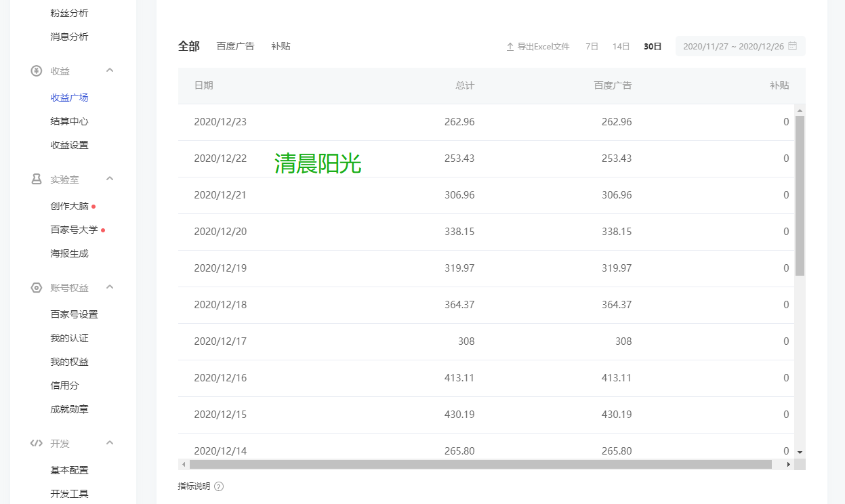Screen dimensions: 845x504
Task: Click the horizontal scrollbar right arrow
Action: pyautogui.click(x=788, y=465)
